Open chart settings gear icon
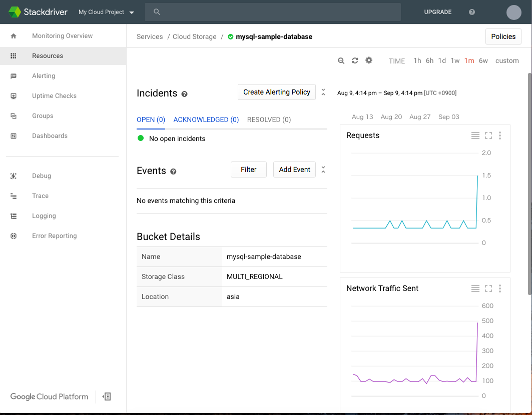Screen dimensions: 532x415 369,60
